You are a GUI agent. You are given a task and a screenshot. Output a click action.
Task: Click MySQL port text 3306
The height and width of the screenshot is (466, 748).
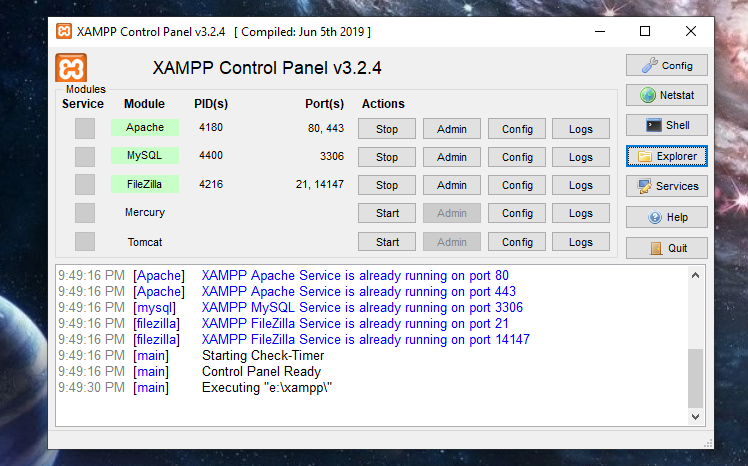coord(332,156)
